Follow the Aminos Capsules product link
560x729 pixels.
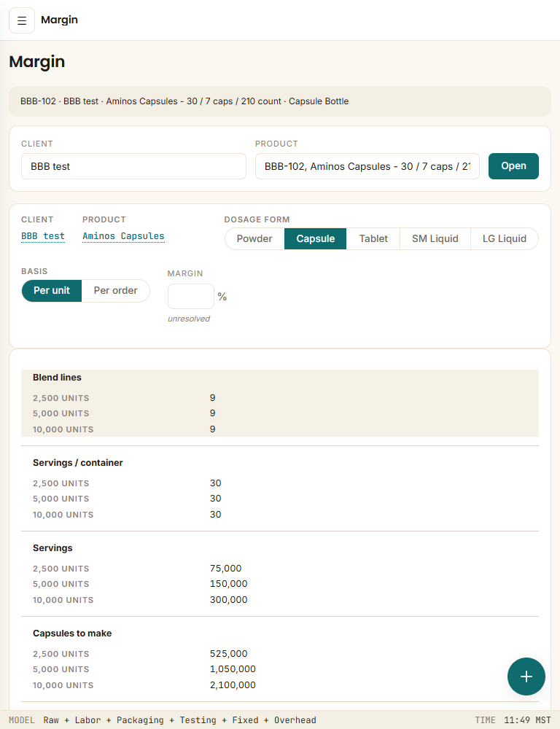click(x=123, y=236)
